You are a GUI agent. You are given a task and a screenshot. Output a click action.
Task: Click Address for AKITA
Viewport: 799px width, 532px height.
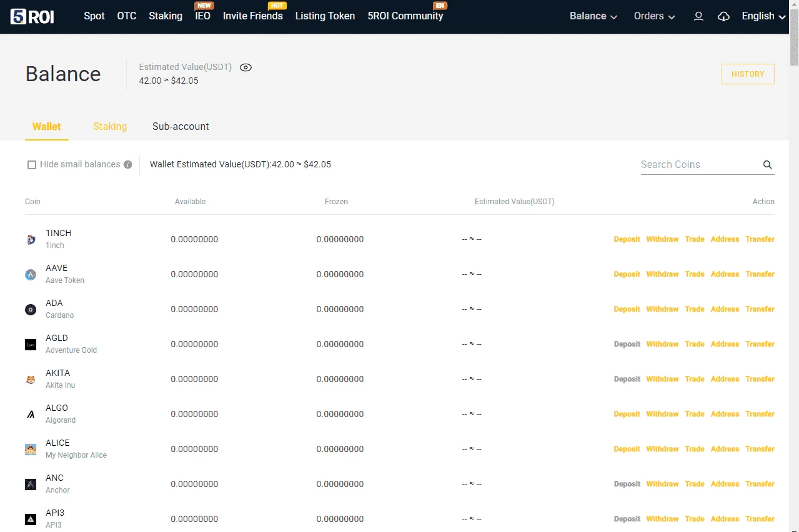(x=725, y=379)
